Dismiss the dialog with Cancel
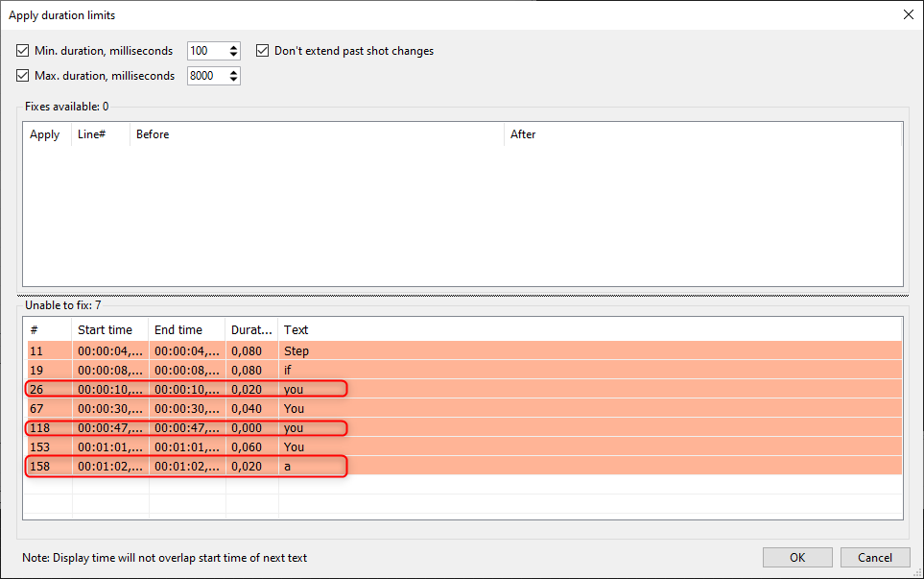This screenshot has height=579, width=924. pos(874,557)
